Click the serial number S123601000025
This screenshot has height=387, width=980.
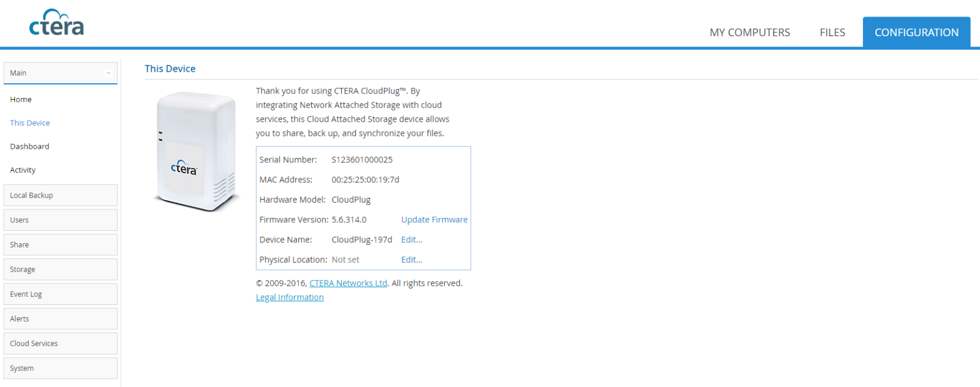[x=362, y=160]
